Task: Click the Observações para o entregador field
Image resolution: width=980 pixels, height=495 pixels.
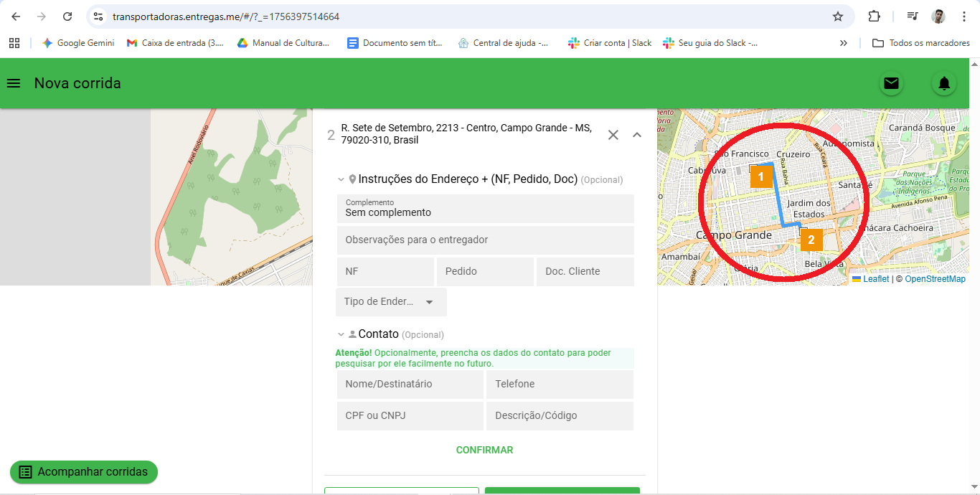Action: tap(486, 240)
